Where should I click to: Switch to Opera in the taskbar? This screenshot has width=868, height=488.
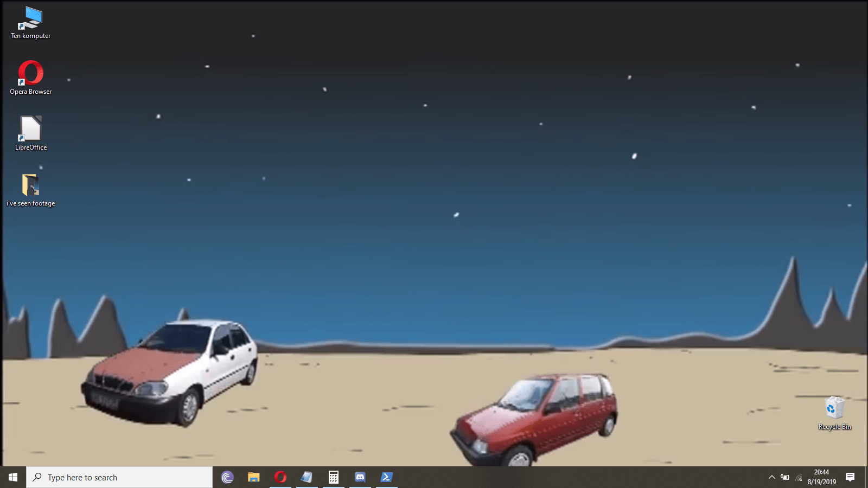click(x=280, y=477)
